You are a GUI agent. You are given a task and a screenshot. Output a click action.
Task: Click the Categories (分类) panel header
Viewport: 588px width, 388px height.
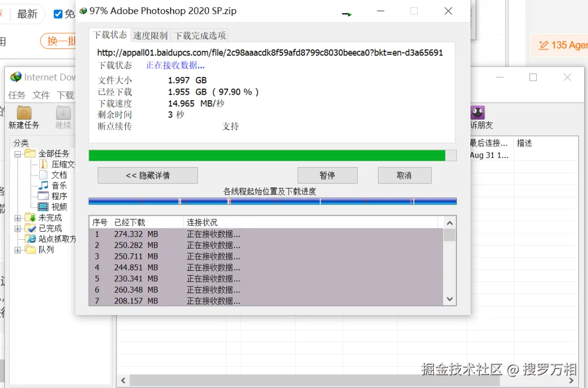point(21,143)
